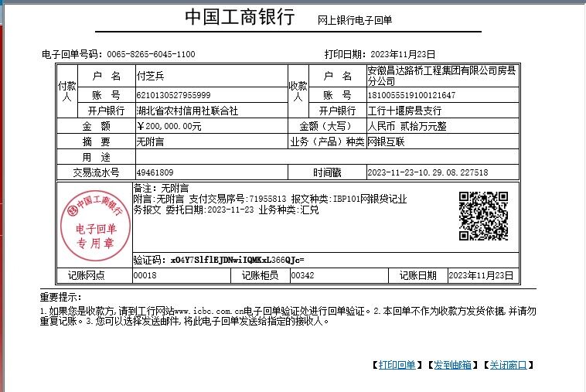The width and height of the screenshot is (586, 392).
Task: Click the print date 2023年11月23日 at top
Action: pyautogui.click(x=404, y=54)
